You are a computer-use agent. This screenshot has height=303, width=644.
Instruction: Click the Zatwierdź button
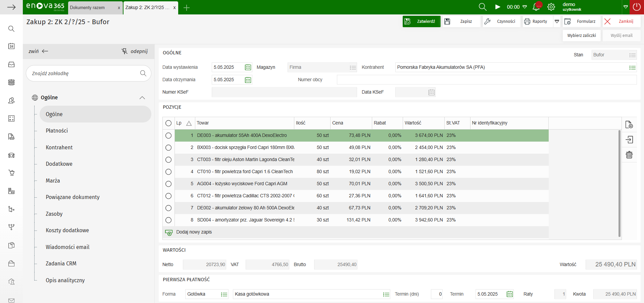click(421, 21)
